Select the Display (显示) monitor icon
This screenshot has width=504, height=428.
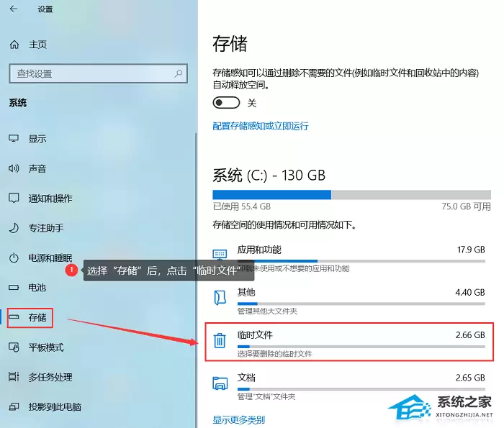point(14,138)
